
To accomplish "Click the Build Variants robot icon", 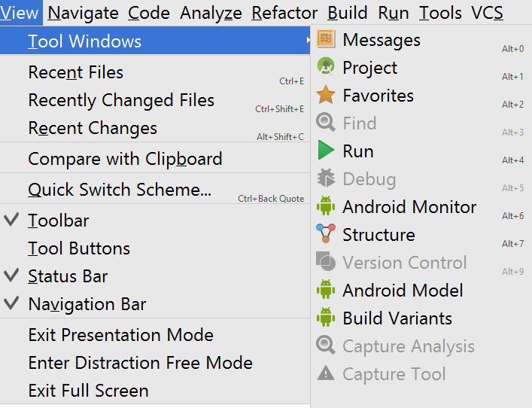I will (326, 317).
